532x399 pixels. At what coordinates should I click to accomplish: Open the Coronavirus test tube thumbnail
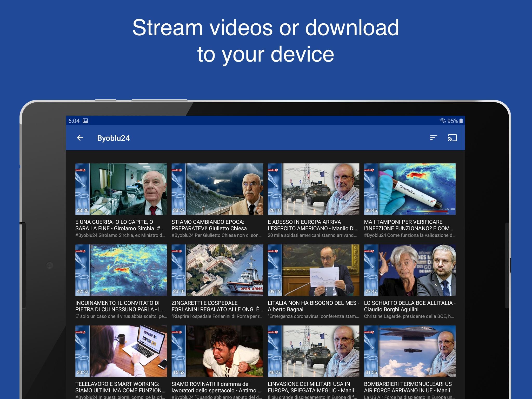pyautogui.click(x=410, y=189)
